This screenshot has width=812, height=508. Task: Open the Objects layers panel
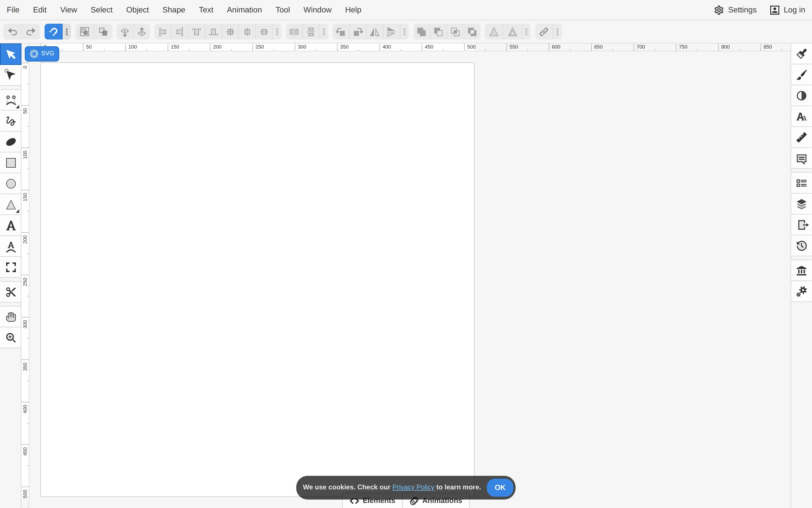click(x=801, y=204)
